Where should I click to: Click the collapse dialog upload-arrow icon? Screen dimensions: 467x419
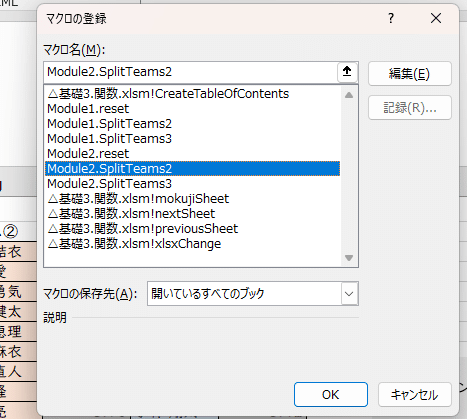coord(347,72)
